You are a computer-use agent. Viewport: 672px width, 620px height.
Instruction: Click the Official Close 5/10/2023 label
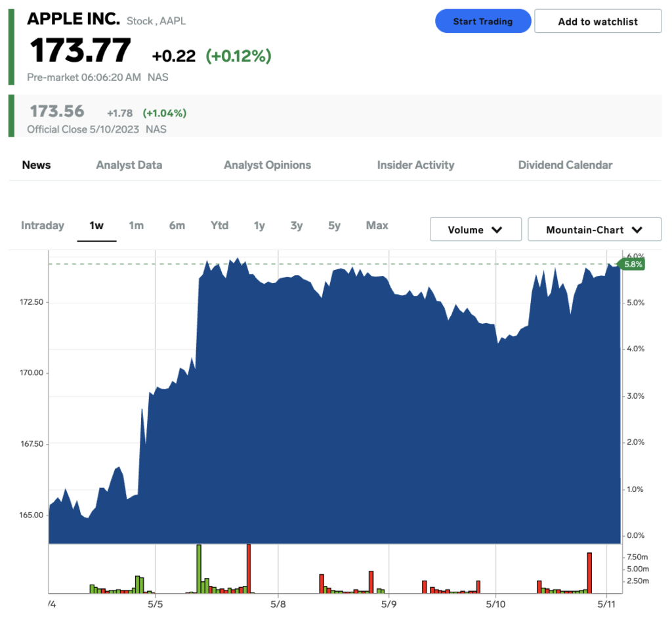point(83,129)
